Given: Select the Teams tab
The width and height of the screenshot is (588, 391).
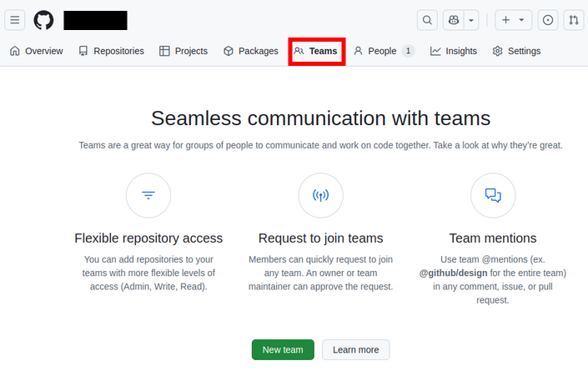Looking at the screenshot, I should click(316, 51).
